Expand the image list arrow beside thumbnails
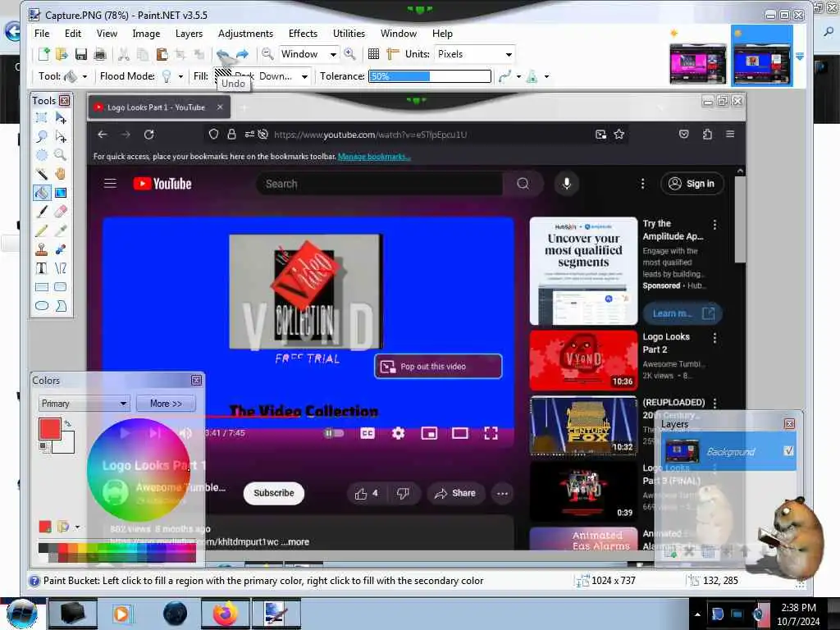This screenshot has height=630, width=840. point(800,57)
